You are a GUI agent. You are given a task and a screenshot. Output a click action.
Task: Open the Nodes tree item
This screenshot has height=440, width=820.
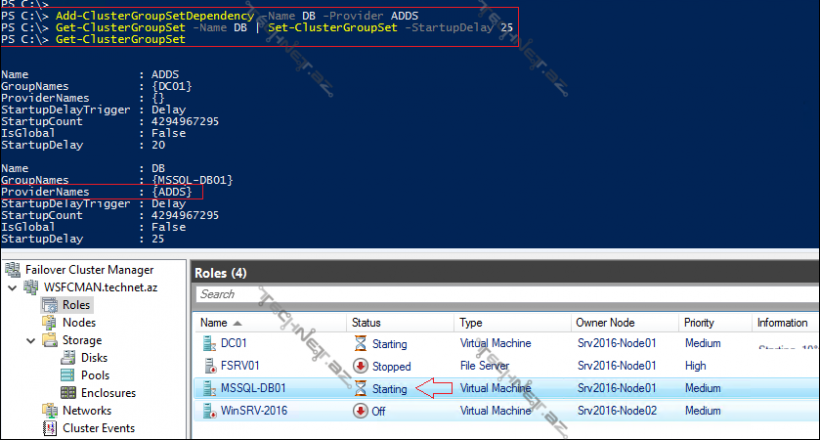[78, 323]
